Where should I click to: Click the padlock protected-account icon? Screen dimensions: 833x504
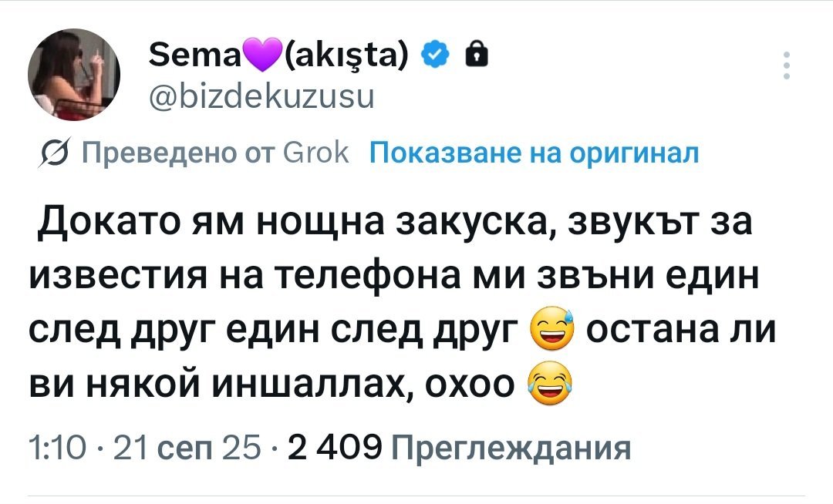[478, 55]
